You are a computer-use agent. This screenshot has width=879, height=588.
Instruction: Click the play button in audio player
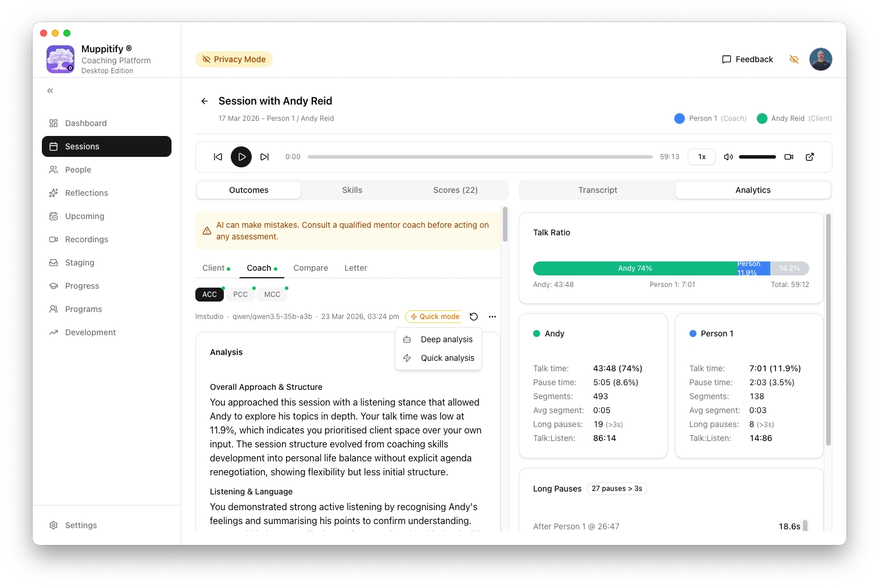pyautogui.click(x=241, y=157)
